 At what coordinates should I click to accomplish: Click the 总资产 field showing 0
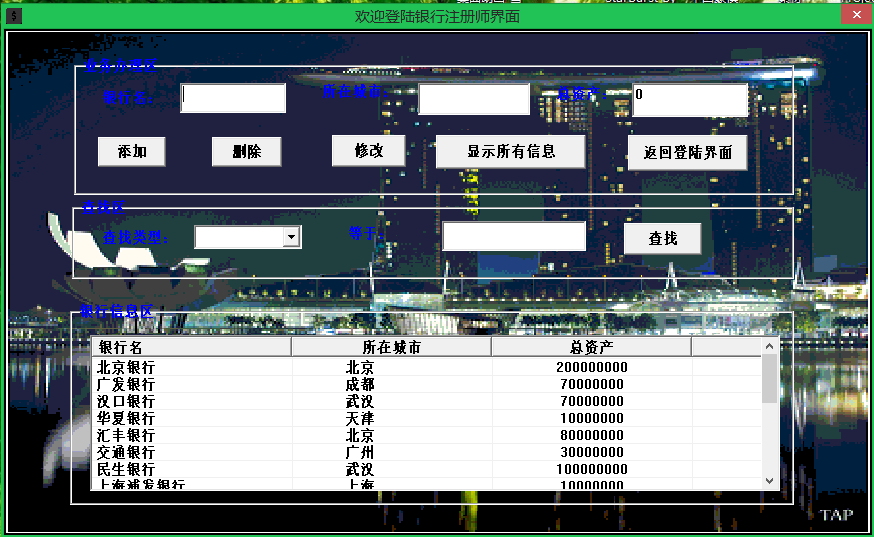click(x=690, y=100)
